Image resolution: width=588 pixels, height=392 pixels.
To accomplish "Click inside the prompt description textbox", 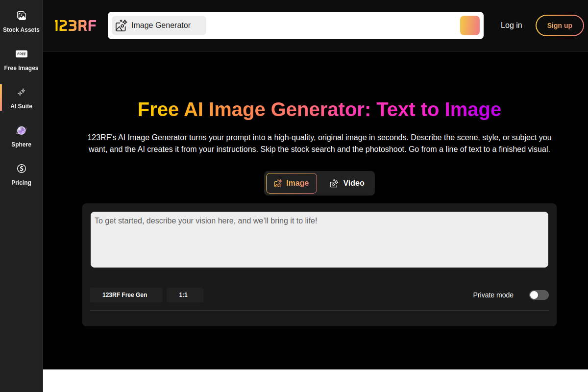I will point(319,240).
